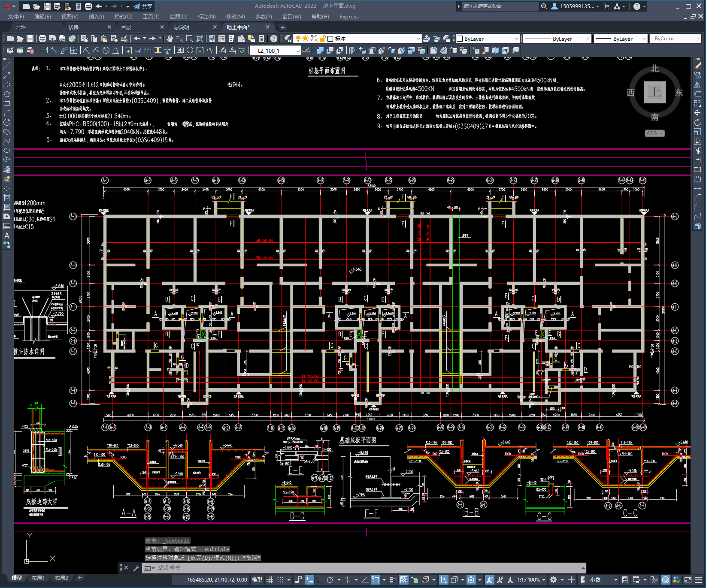Select the Pan hand tool

(170, 39)
